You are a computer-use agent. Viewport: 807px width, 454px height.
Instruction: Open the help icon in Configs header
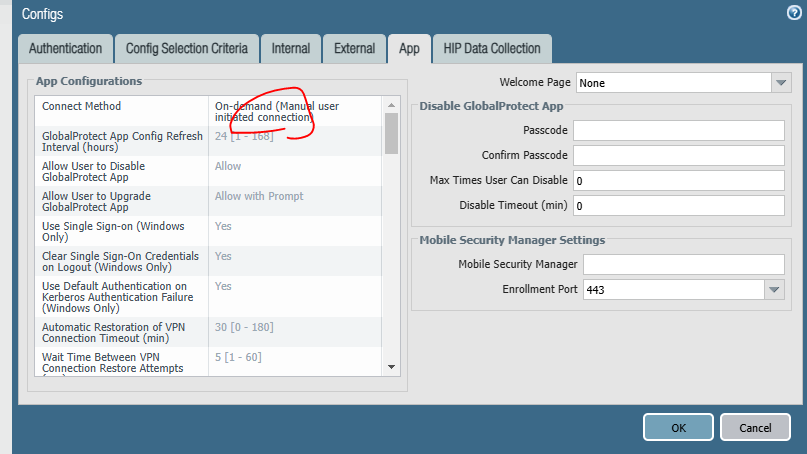(794, 13)
